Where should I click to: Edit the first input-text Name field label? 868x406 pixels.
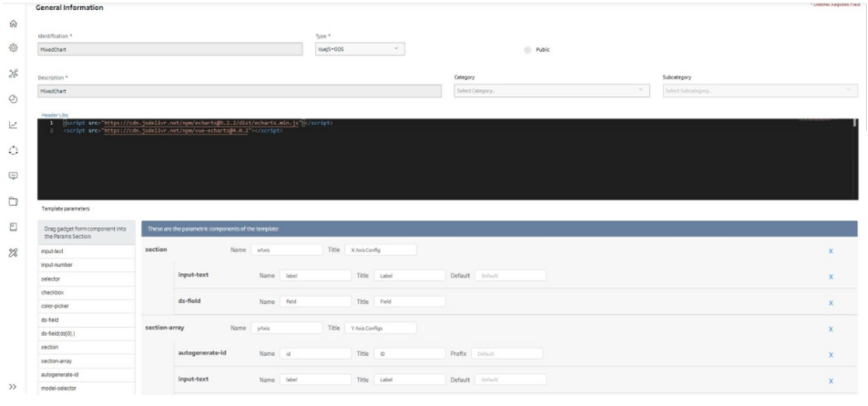coord(315,276)
